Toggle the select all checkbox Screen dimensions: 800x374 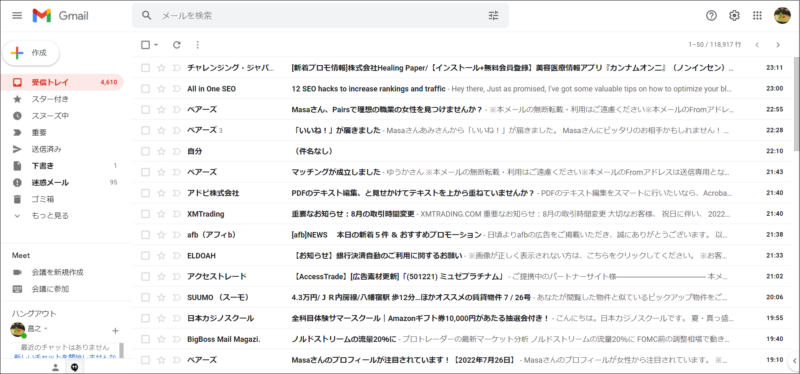tap(145, 45)
